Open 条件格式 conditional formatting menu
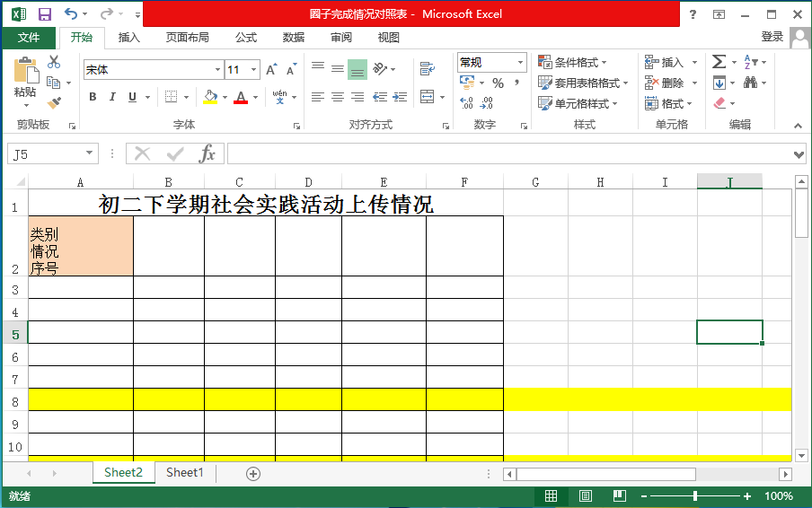812x508 pixels. [x=572, y=62]
